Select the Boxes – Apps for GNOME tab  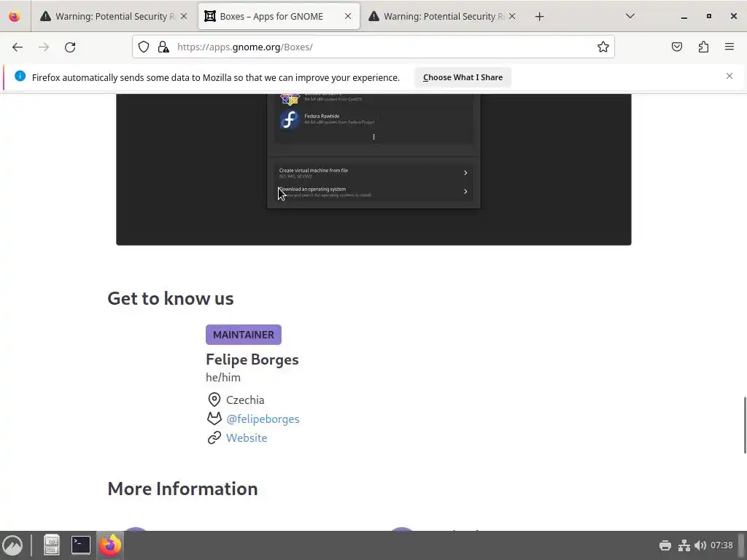coord(279,16)
